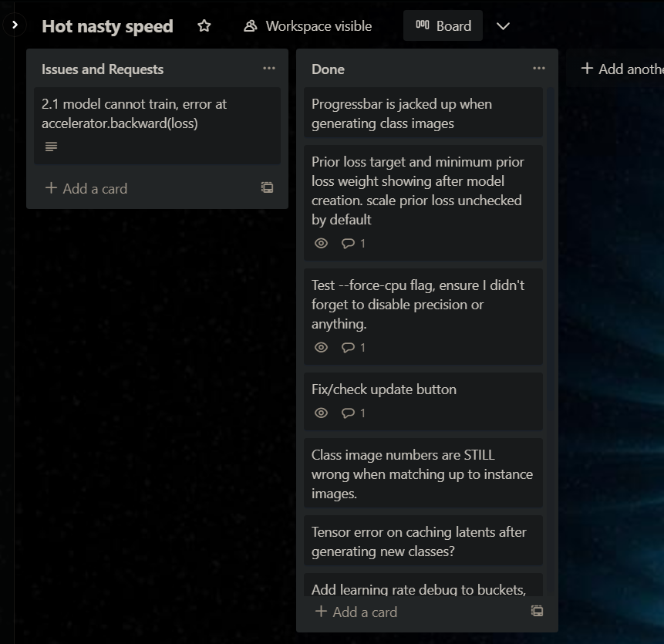Open comments on Prior loss target card
The height and width of the screenshot is (644, 664).
[x=353, y=243]
